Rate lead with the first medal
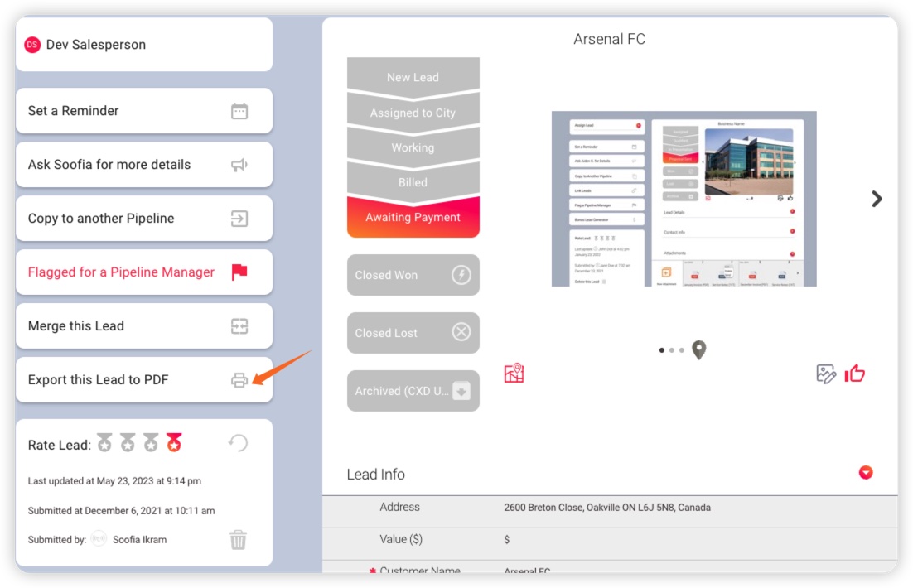 105,442
